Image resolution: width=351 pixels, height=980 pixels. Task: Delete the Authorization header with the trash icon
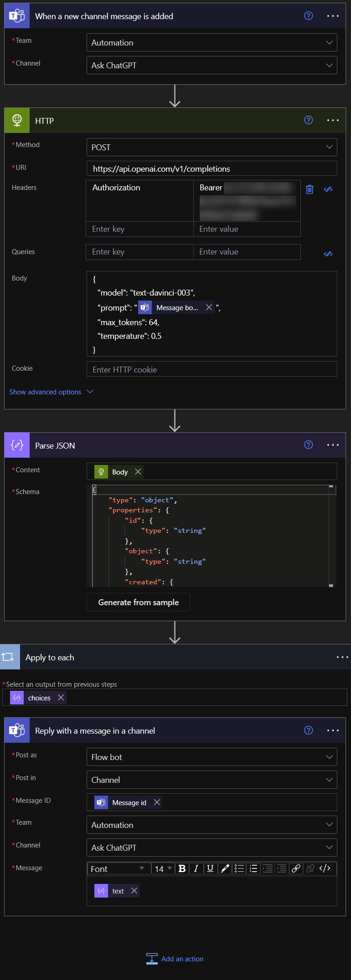[x=310, y=189]
